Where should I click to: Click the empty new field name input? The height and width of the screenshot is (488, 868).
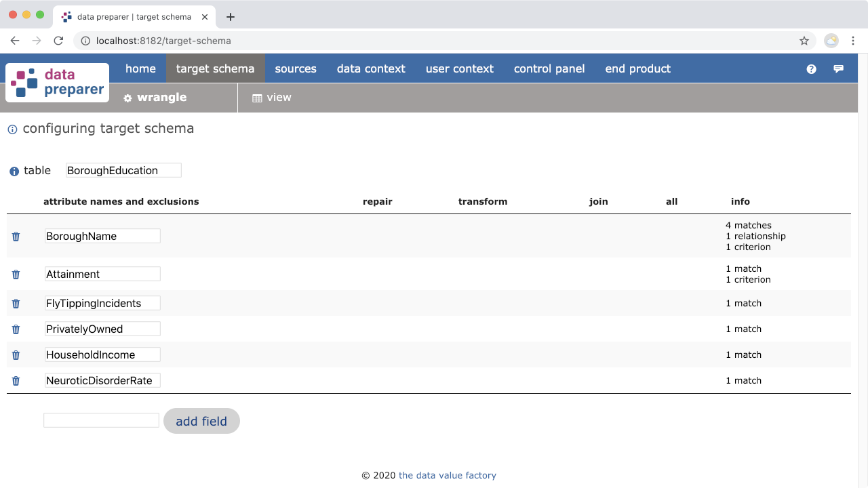coord(101,420)
